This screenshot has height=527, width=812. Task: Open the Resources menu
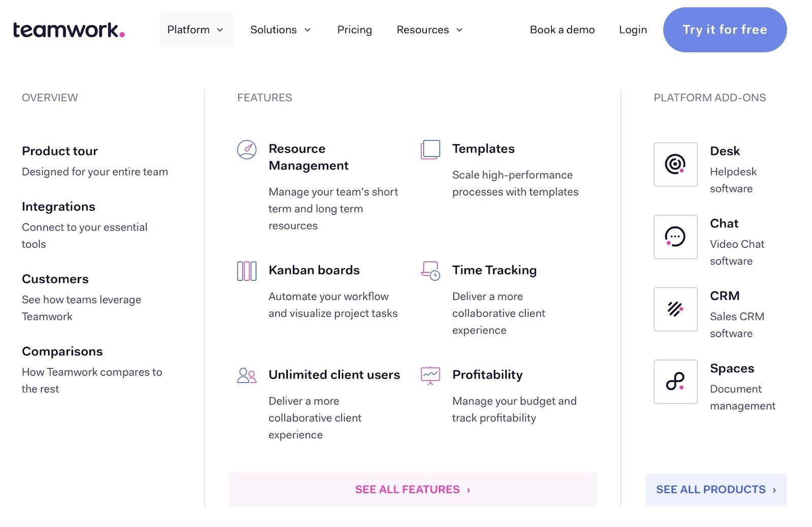pyautogui.click(x=430, y=30)
